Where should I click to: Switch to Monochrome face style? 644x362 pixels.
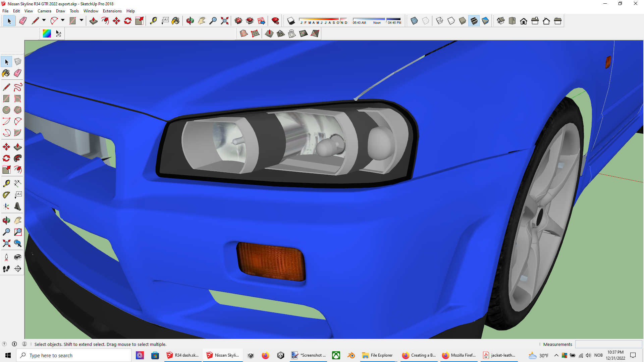pos(485,21)
